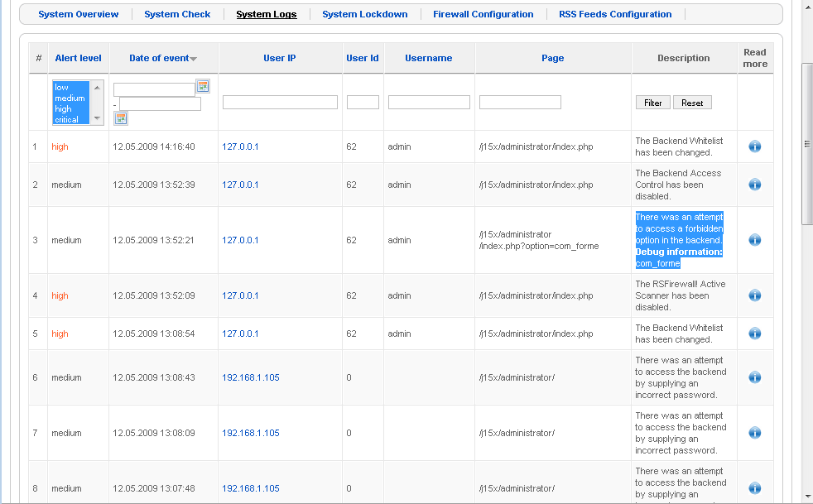Click the 'high' alert text in row 1
The width and height of the screenshot is (813, 504).
(x=60, y=146)
